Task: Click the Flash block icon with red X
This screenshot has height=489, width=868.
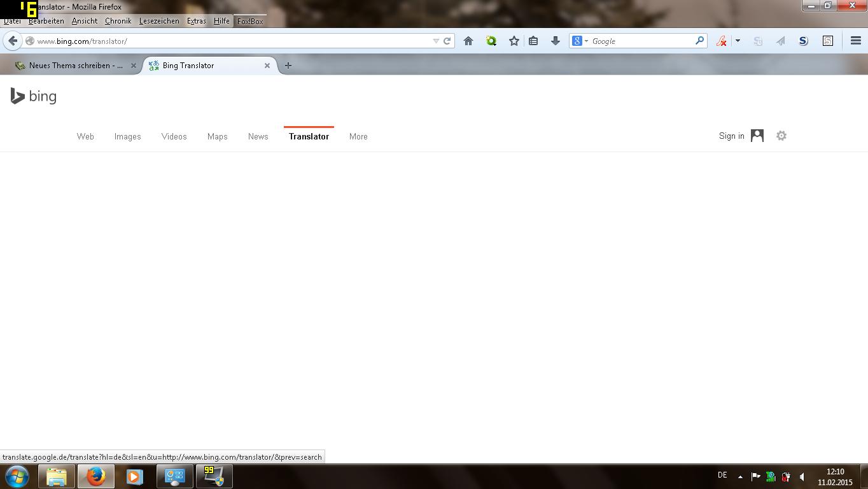Action: (722, 41)
